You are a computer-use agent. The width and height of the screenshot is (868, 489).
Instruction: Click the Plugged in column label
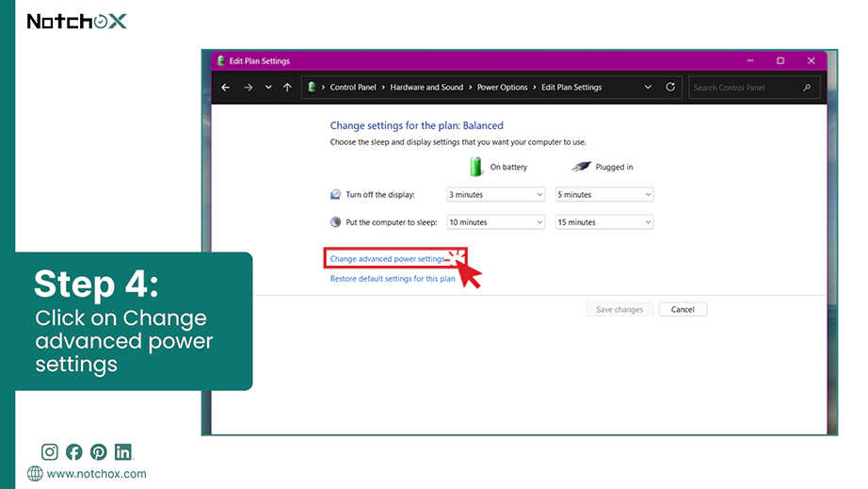614,167
